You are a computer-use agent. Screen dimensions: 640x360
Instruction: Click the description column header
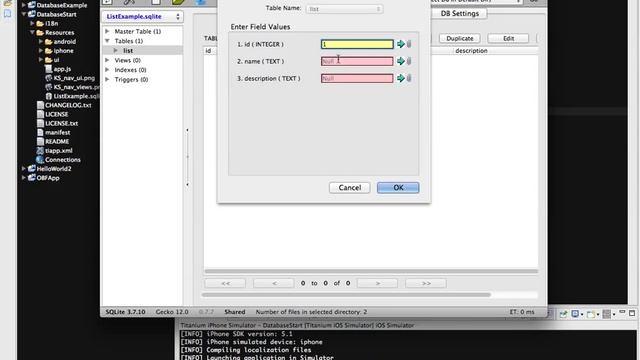471,51
